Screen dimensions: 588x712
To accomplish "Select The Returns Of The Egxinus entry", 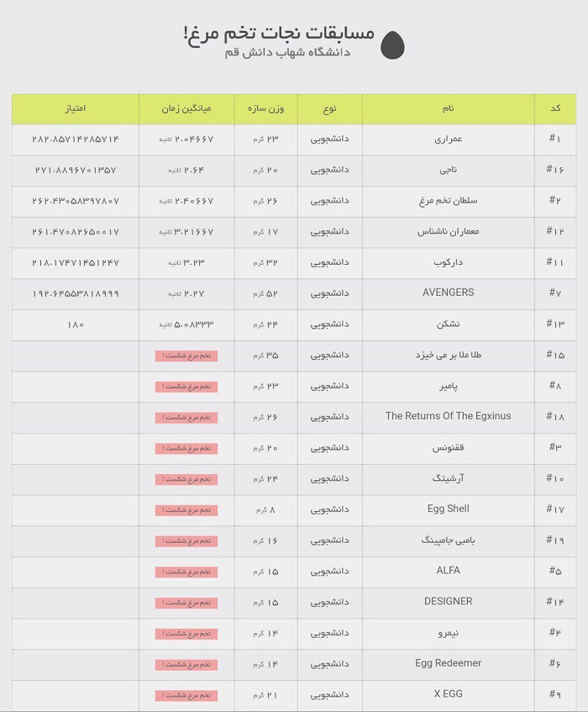I will 448,416.
